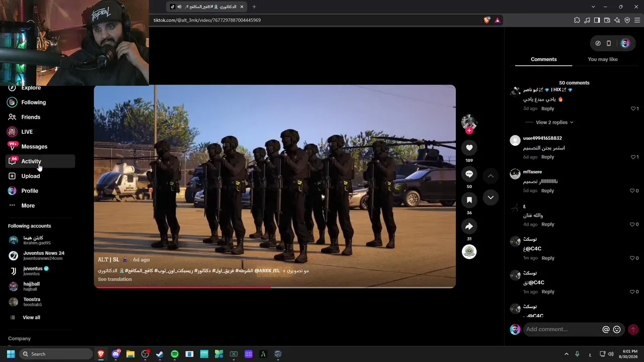Open Spotify from the taskbar
The width and height of the screenshot is (644, 362).
(175, 354)
